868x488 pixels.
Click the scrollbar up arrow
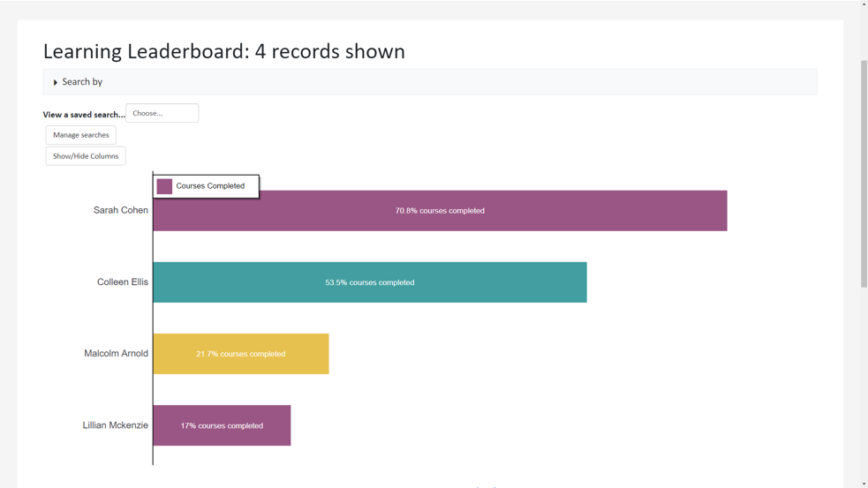[x=864, y=4]
